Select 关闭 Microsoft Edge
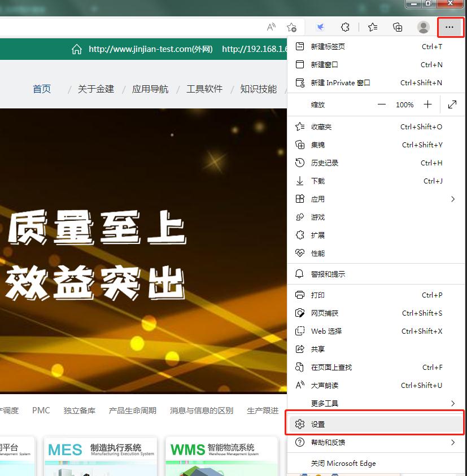 [x=376, y=463]
